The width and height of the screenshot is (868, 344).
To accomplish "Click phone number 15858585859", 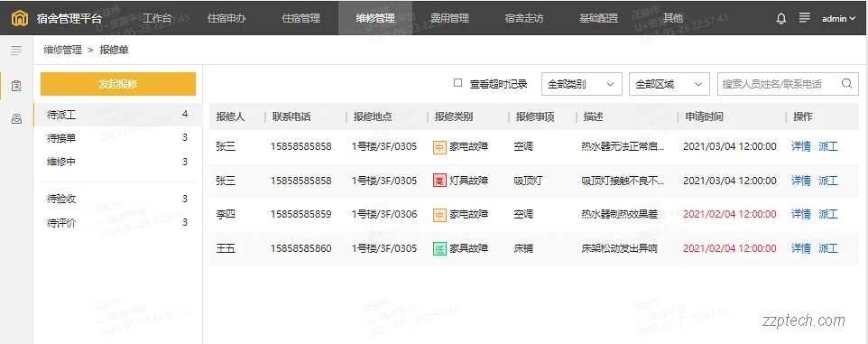I will (301, 214).
